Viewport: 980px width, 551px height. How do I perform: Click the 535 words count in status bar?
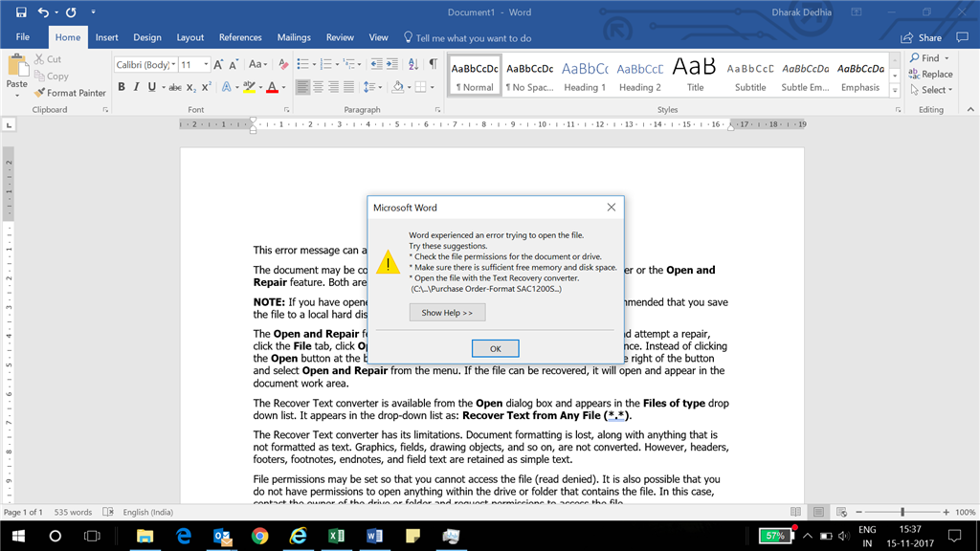pos(73,513)
